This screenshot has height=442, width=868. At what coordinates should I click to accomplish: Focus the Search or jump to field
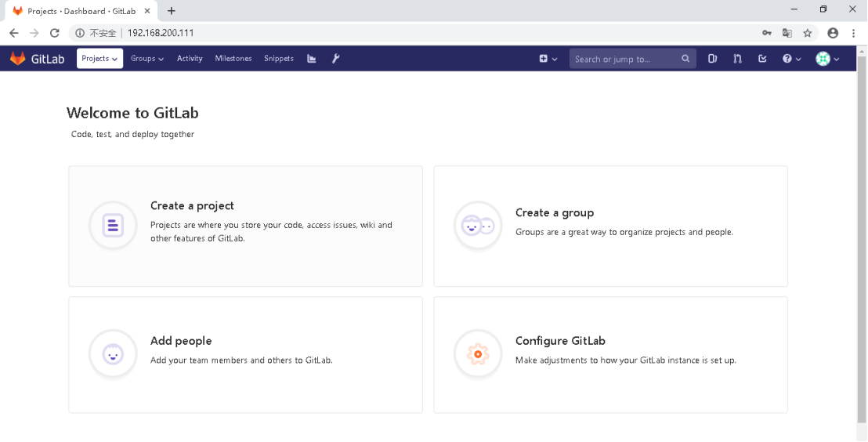(x=633, y=59)
